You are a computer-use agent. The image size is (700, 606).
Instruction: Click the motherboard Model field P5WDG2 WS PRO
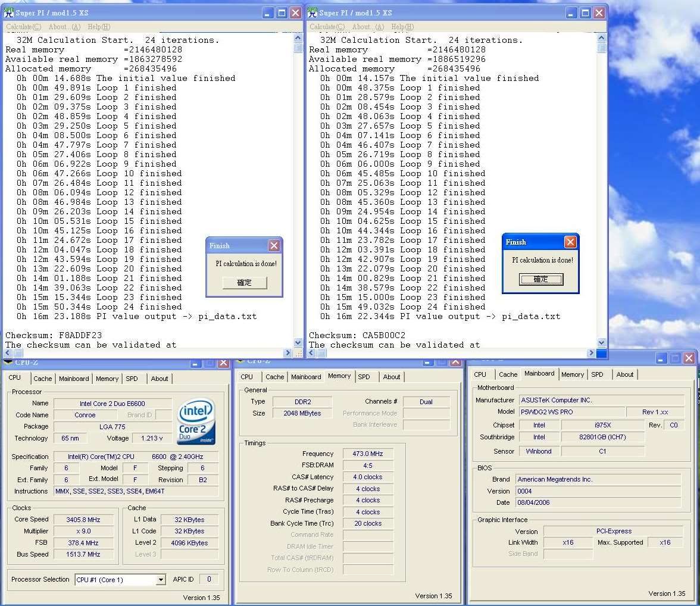571,412
